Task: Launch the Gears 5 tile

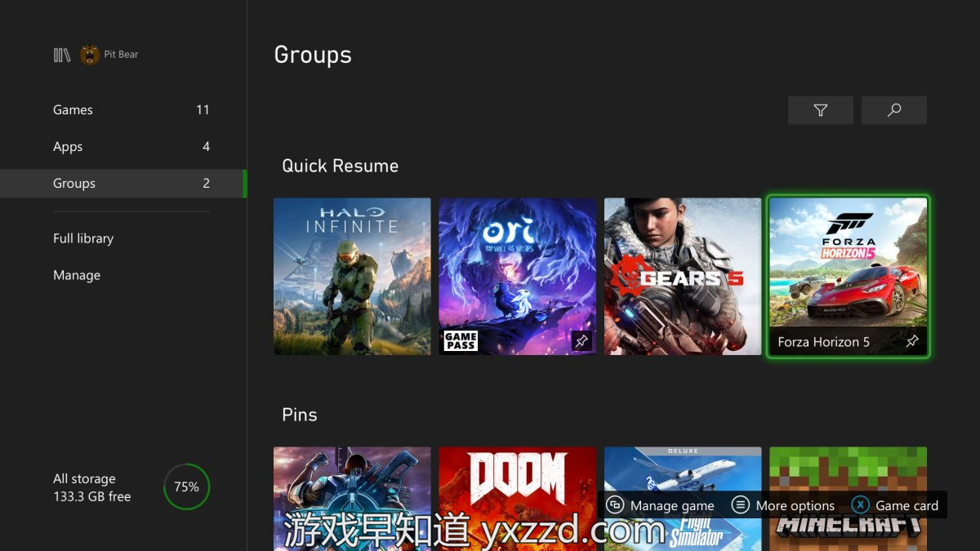Action: click(683, 276)
